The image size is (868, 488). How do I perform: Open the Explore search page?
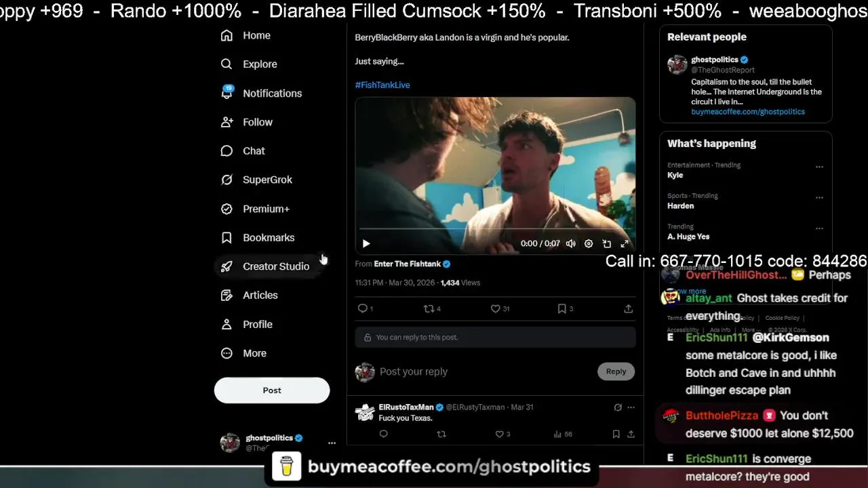pos(249,64)
